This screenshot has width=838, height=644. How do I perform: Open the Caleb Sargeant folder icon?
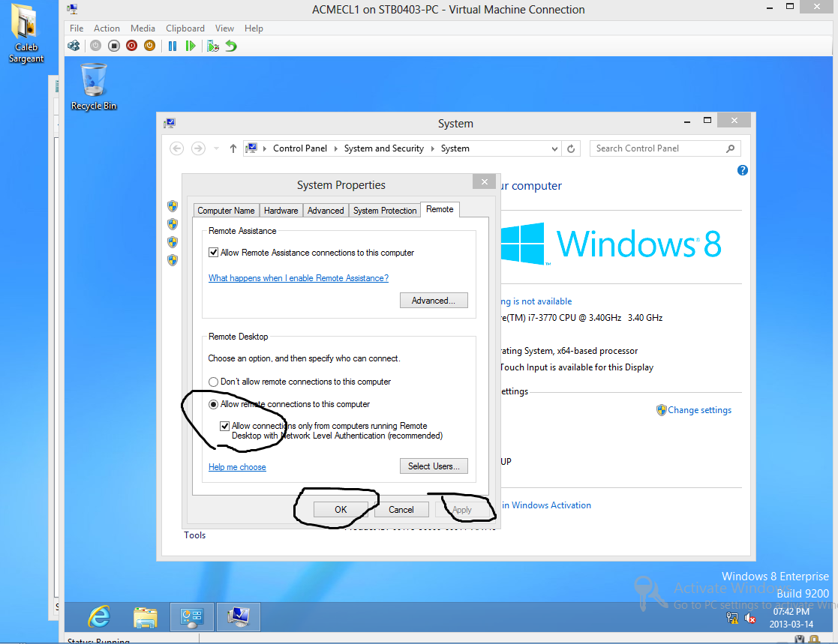tap(26, 33)
